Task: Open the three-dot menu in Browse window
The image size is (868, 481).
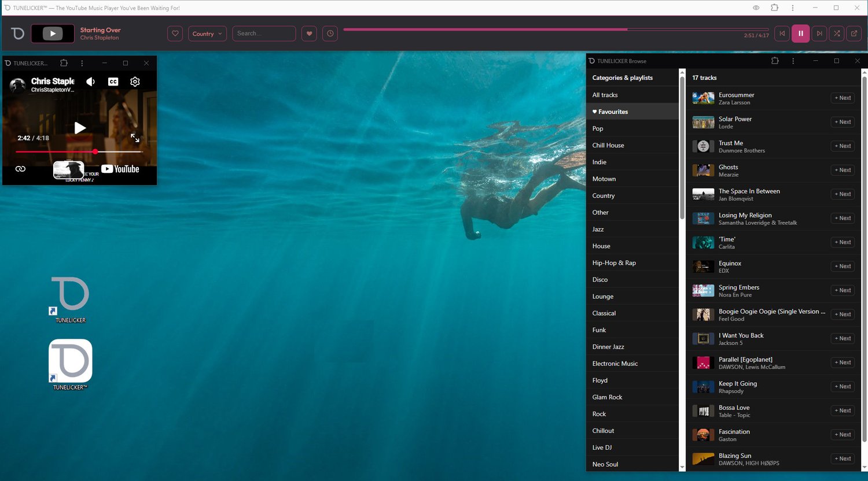Action: pyautogui.click(x=793, y=61)
